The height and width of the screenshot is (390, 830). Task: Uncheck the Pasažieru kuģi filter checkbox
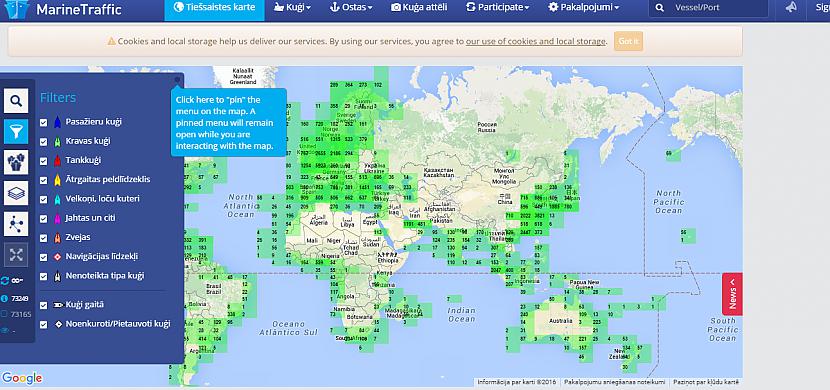[x=43, y=122]
